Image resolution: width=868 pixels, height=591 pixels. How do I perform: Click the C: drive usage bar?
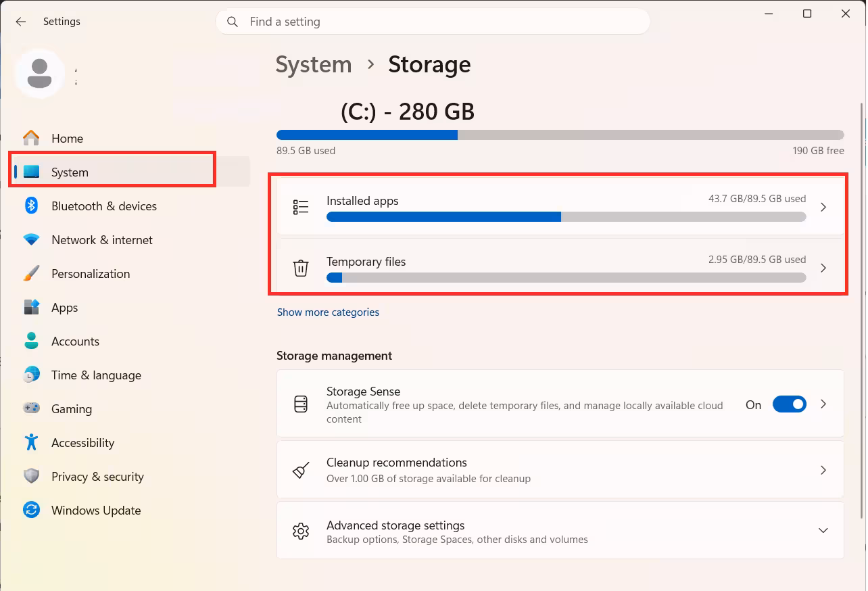click(x=560, y=135)
